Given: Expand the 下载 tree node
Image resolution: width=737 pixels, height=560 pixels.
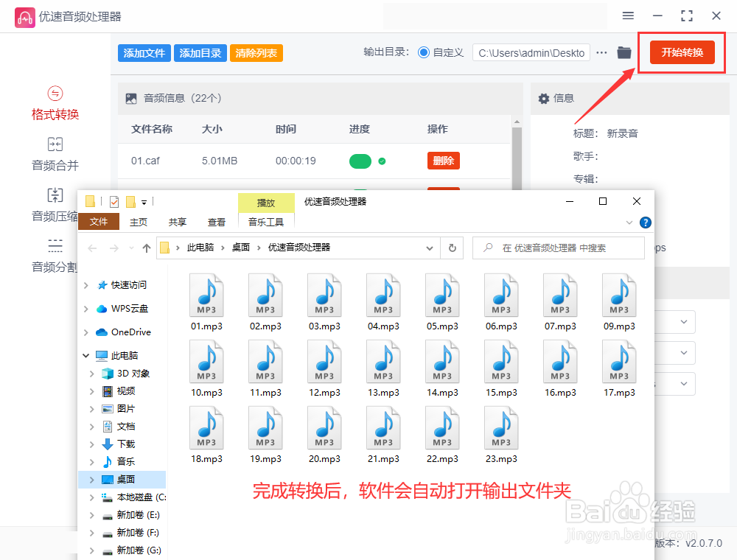Looking at the screenshot, I should tap(91, 444).
